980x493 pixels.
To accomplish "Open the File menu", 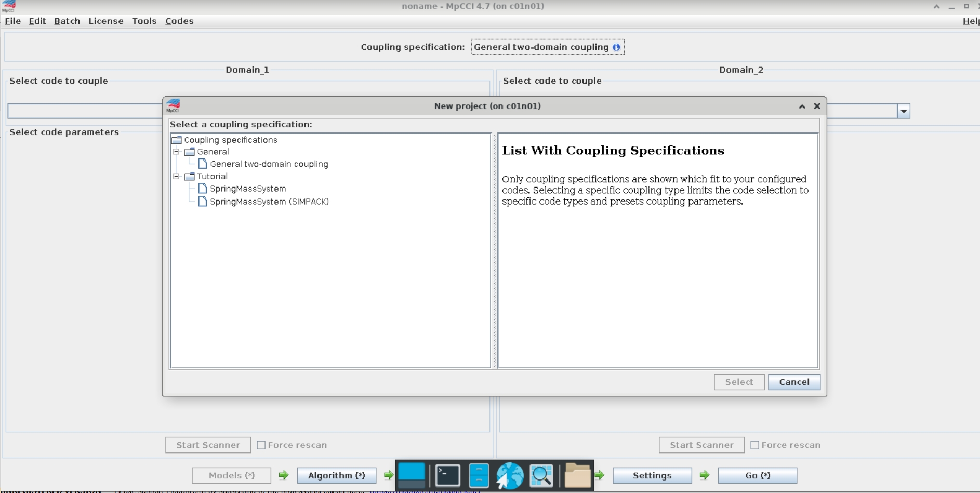I will click(x=12, y=21).
